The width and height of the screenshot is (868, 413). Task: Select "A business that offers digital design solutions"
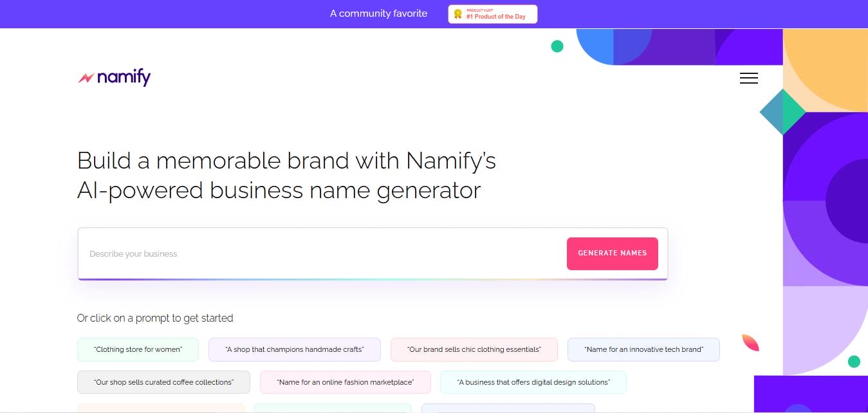533,381
